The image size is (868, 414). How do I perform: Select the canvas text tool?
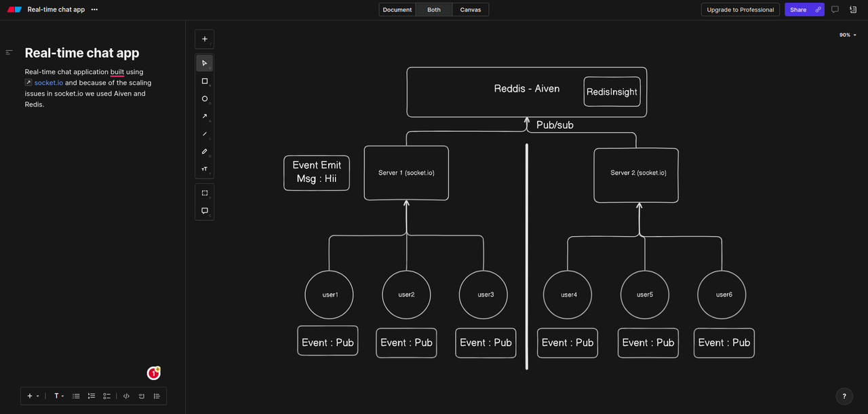click(205, 169)
